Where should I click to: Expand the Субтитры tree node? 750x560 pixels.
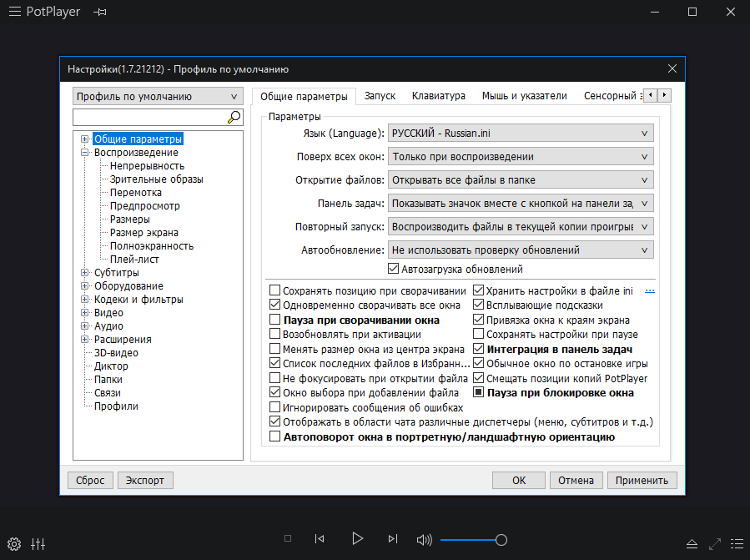pyautogui.click(x=85, y=273)
